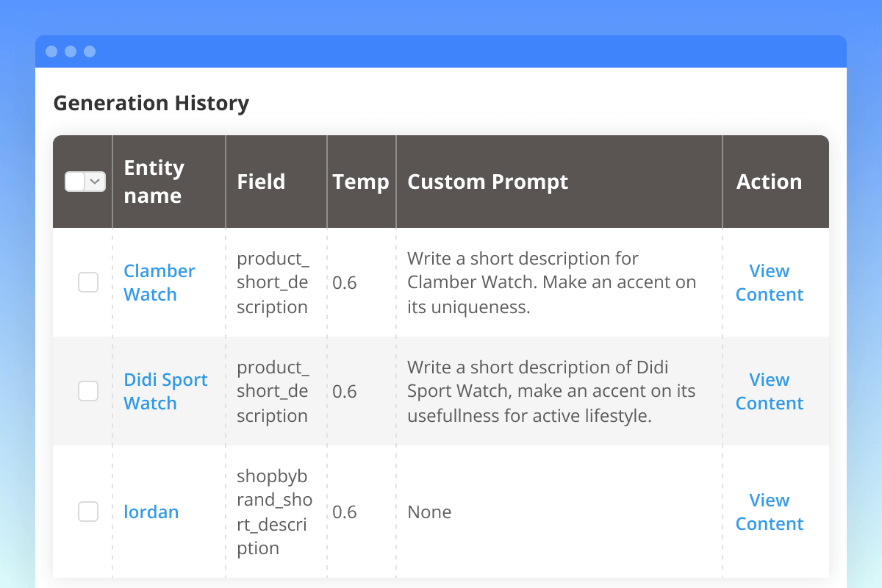Sort by Entity name column header

(153, 182)
